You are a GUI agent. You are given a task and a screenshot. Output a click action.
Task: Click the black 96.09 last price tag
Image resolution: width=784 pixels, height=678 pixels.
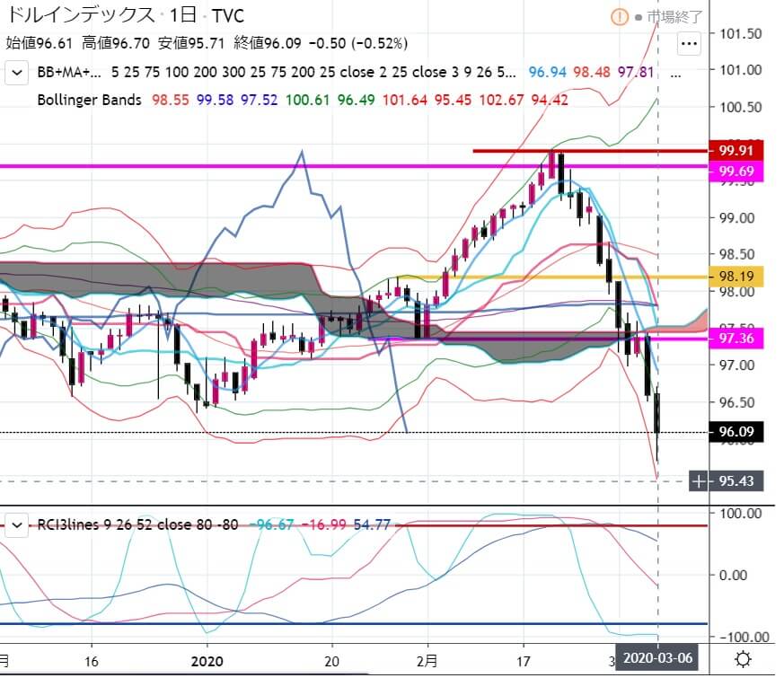[x=736, y=432]
